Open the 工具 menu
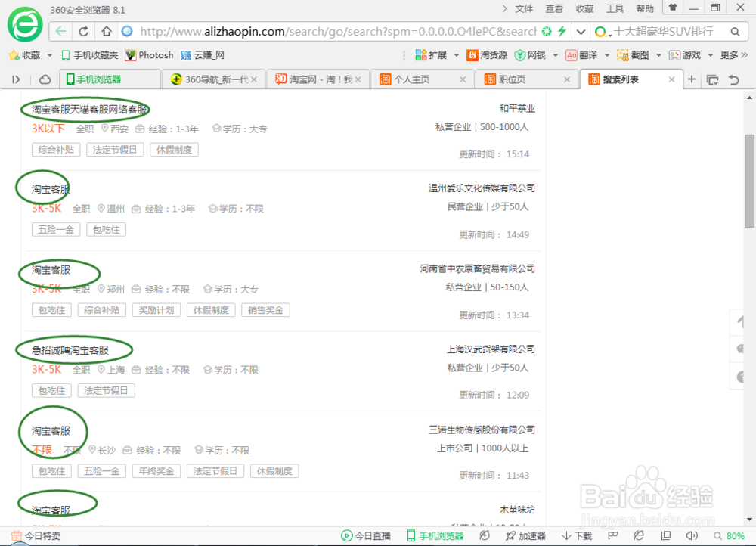 tap(615, 8)
